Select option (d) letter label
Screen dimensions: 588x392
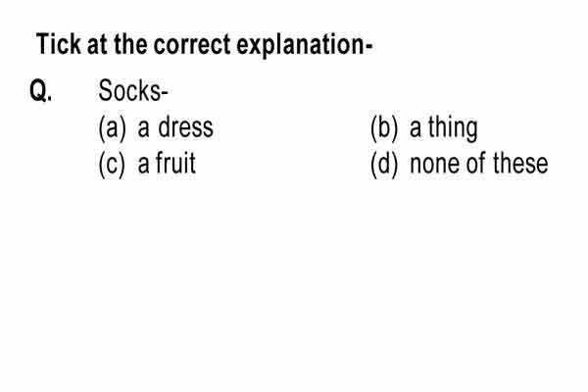[x=383, y=165]
